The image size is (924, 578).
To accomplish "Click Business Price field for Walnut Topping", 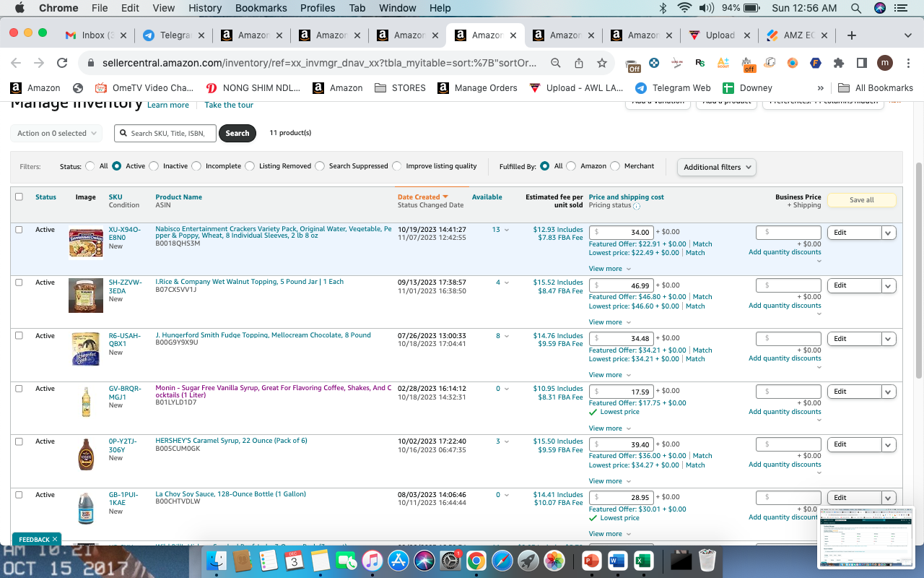I will (x=788, y=285).
